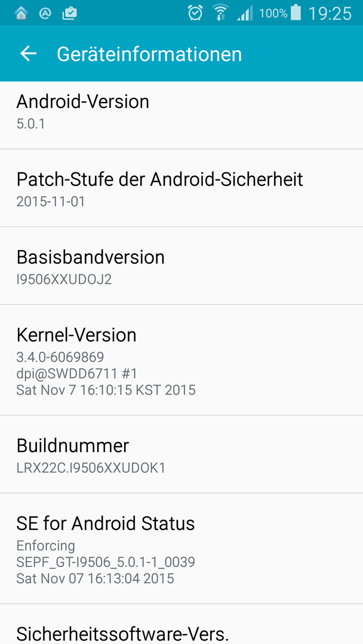Viewport: 363px width, 644px height.
Task: Tap the 19:25 clock display
Action: coord(330,13)
